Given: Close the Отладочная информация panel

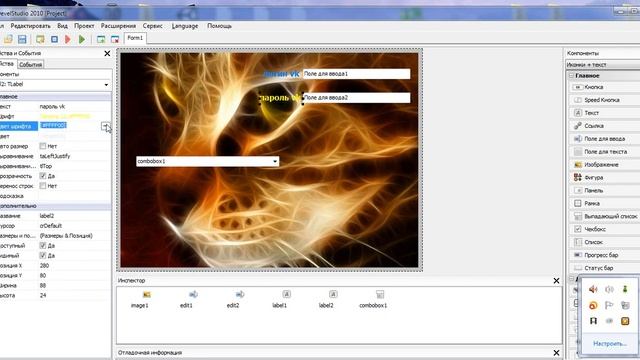Looking at the screenshot, I should pyautogui.click(x=556, y=353).
